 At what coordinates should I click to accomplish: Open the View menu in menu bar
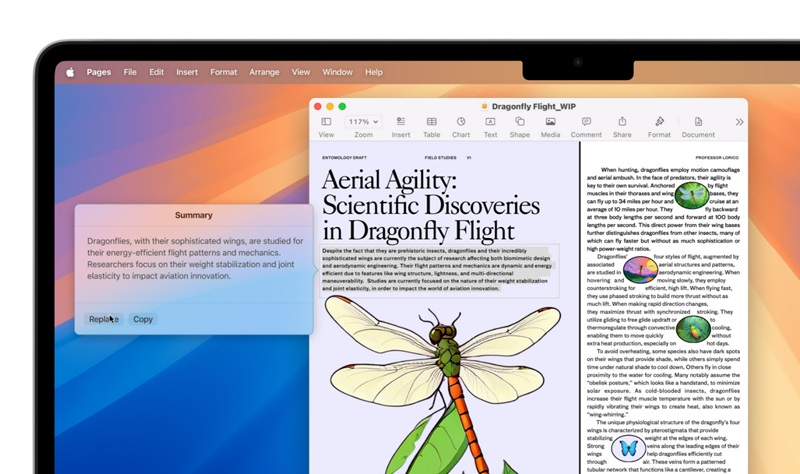tap(301, 72)
